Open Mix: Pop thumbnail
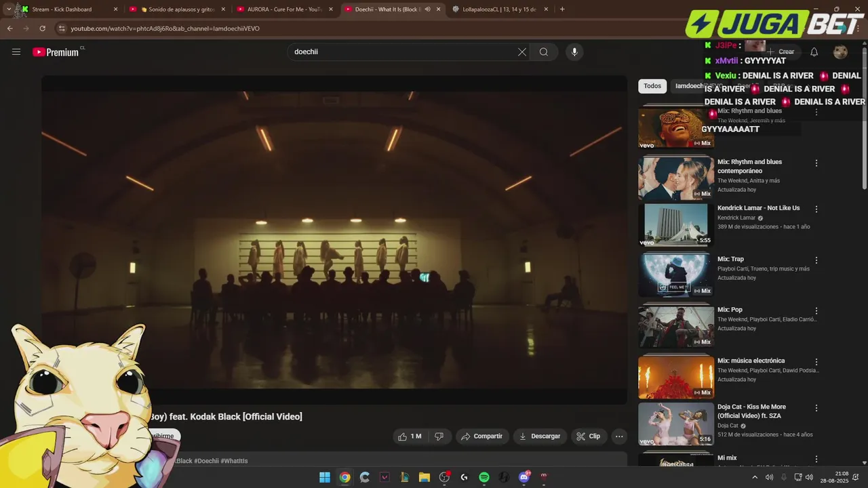The width and height of the screenshot is (868, 488). [x=675, y=326]
